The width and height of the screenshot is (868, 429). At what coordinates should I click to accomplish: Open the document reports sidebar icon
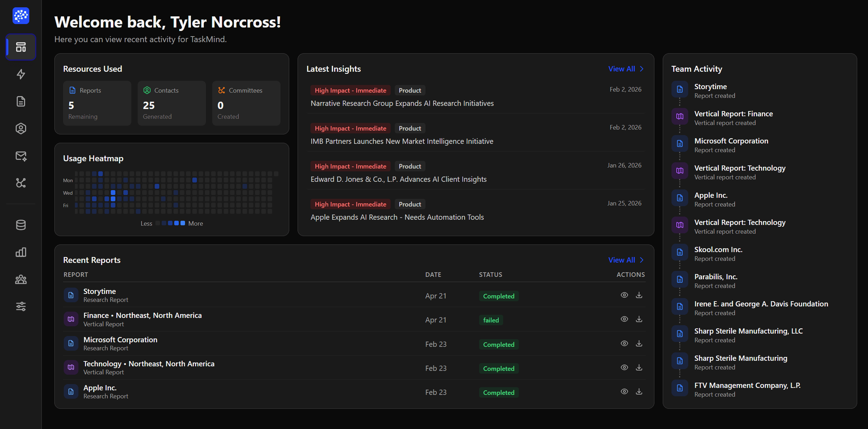tap(21, 101)
